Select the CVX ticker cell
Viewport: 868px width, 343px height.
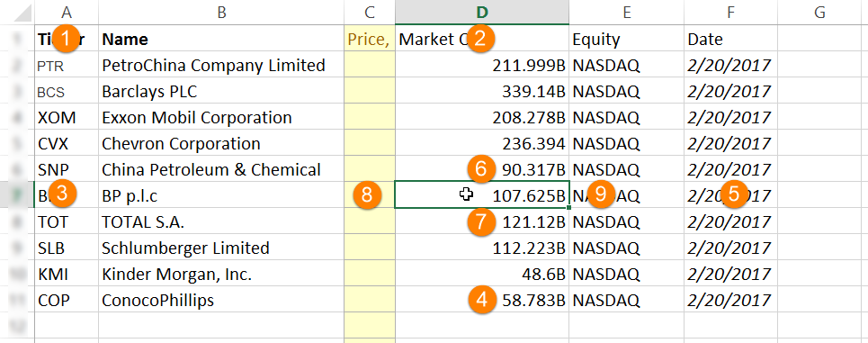click(x=67, y=143)
